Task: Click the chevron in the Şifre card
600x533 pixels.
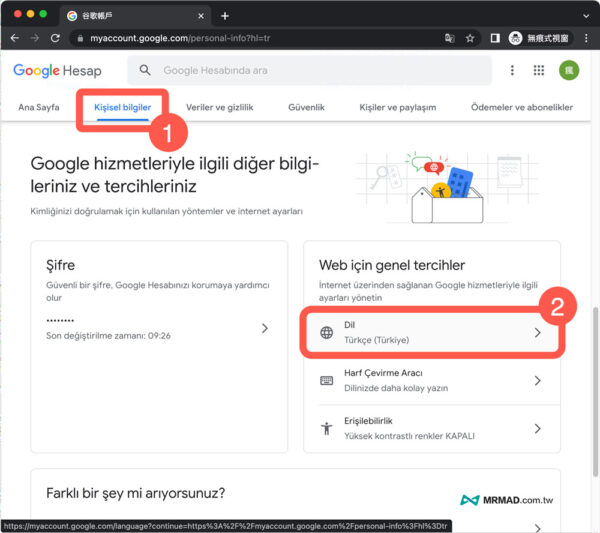Action: click(265, 328)
